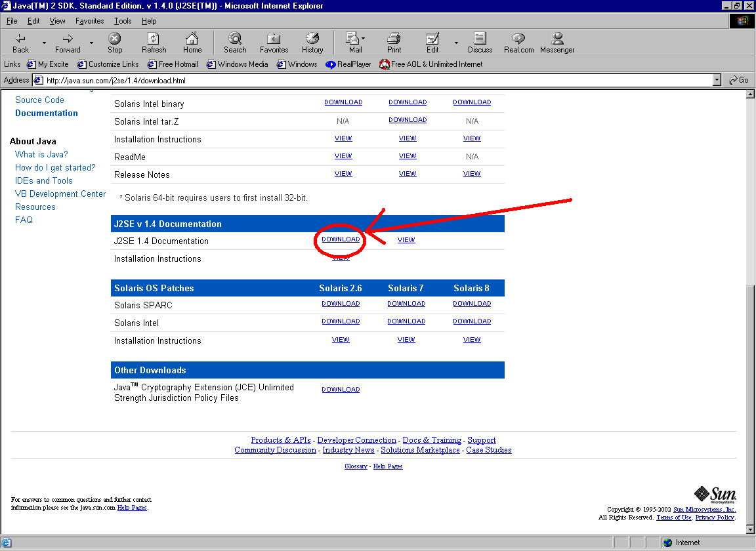Image resolution: width=756 pixels, height=551 pixels.
Task: Expand the Edit button dropdown arrow
Action: click(x=456, y=43)
